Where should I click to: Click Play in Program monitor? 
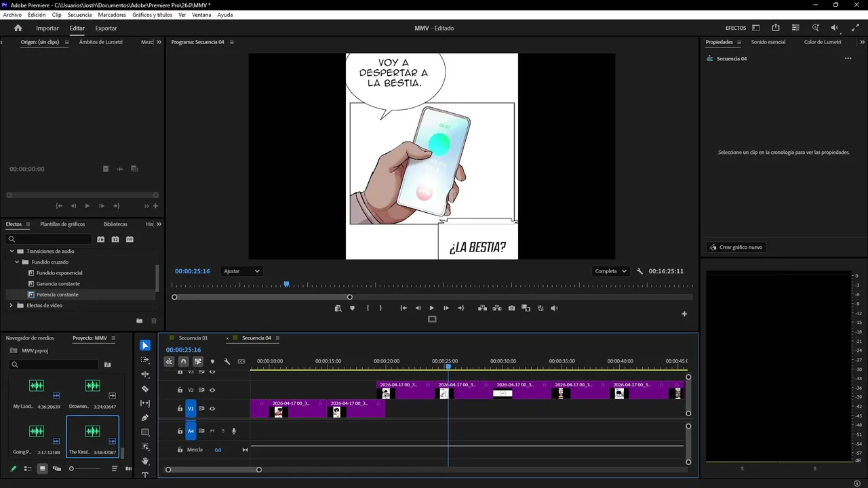pos(431,308)
